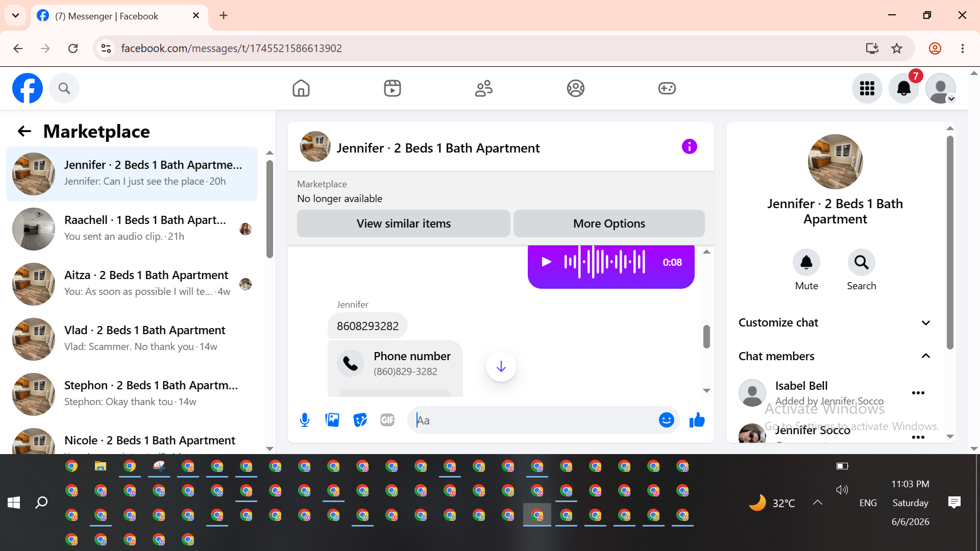The image size is (980, 551).
Task: Open Chrome profile icon
Action: 935,48
